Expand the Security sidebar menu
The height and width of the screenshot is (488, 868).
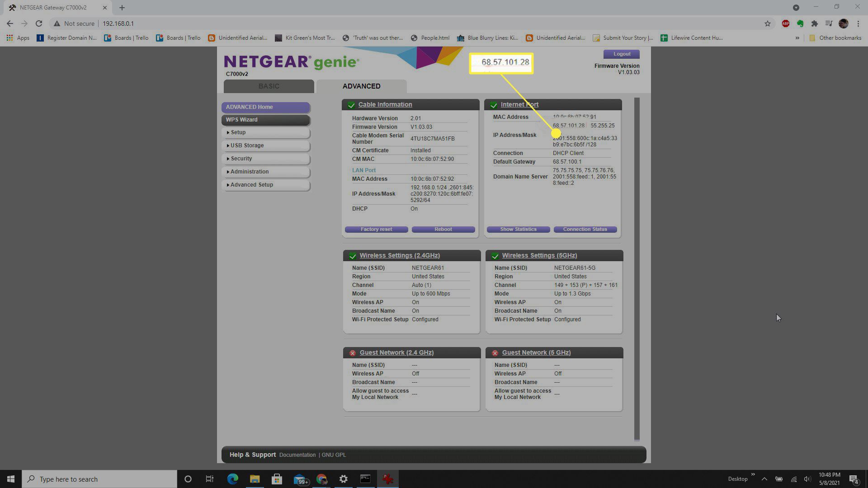pos(266,159)
